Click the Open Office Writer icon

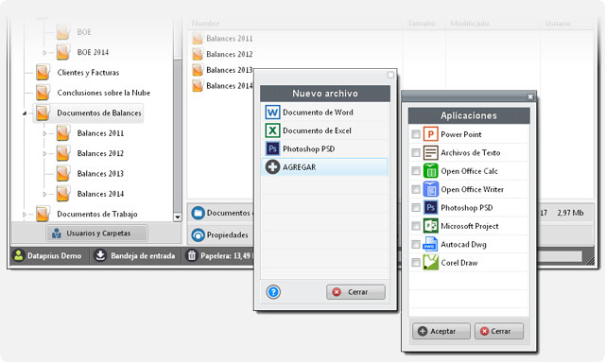tap(431, 189)
